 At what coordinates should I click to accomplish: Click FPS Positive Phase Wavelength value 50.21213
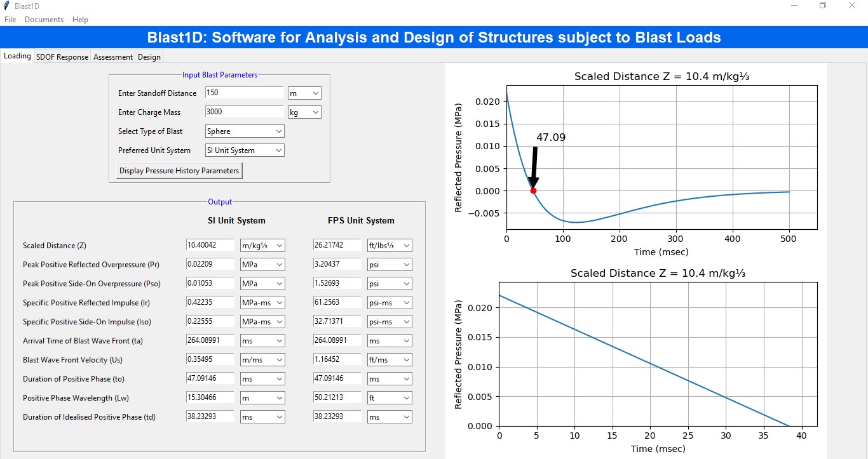pyautogui.click(x=337, y=397)
